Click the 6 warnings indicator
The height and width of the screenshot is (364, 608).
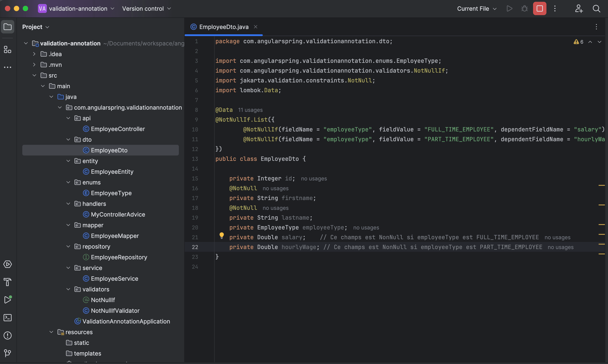578,41
